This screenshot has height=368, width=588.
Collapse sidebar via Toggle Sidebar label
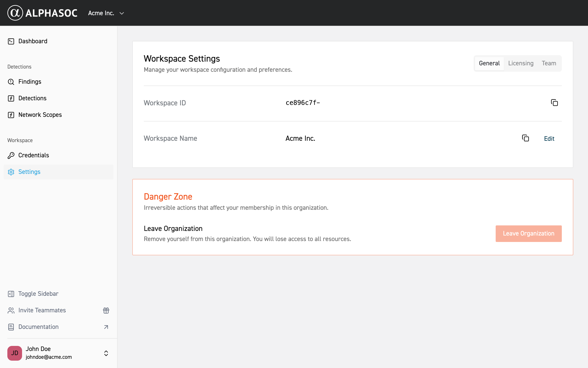38,293
